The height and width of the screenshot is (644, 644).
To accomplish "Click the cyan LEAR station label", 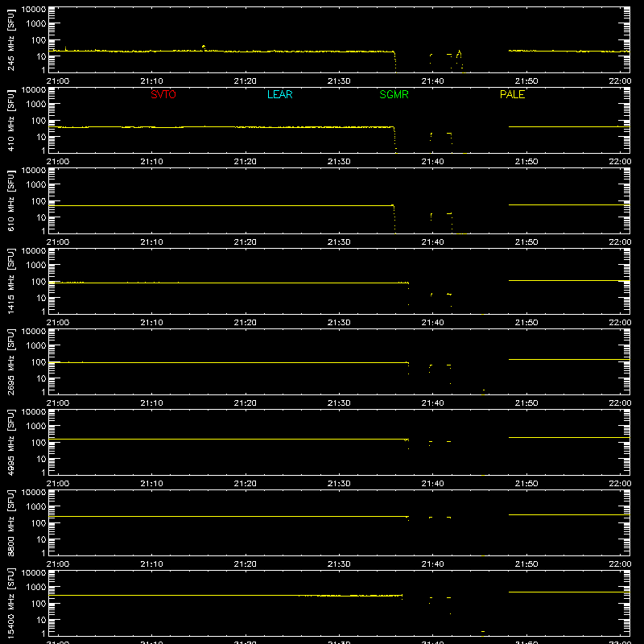I will 279,94.
